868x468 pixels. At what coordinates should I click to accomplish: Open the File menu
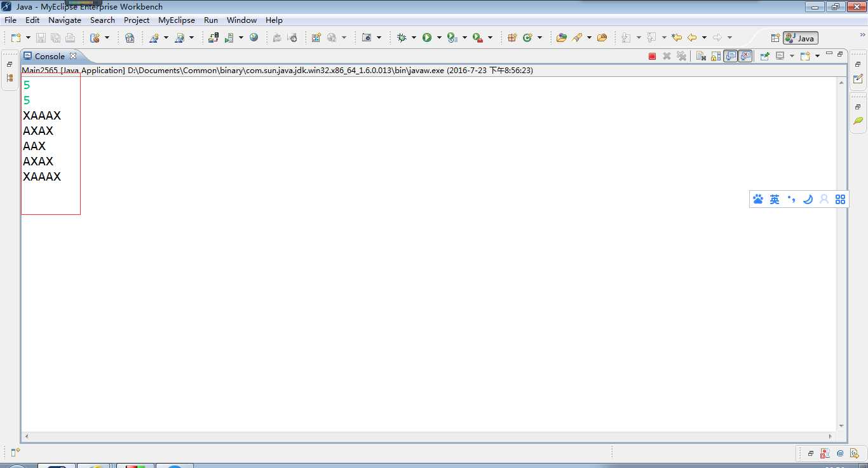(x=10, y=20)
